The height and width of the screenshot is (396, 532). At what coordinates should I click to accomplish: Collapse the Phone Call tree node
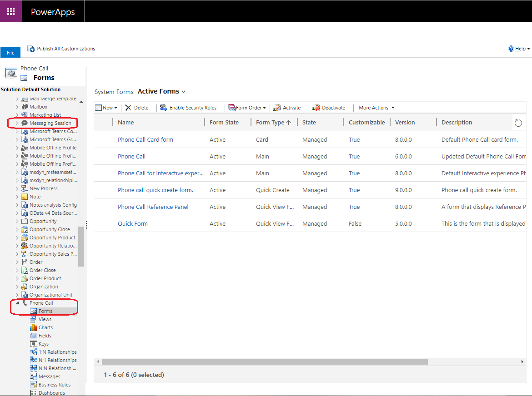[x=17, y=303]
